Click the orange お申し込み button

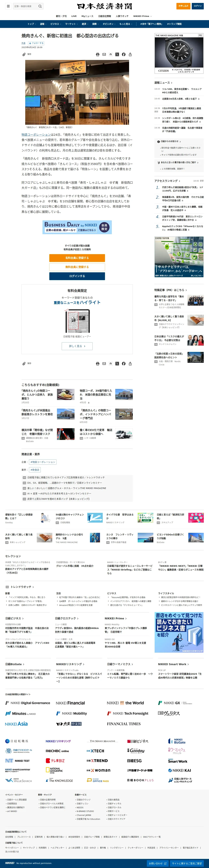pos(183,6)
